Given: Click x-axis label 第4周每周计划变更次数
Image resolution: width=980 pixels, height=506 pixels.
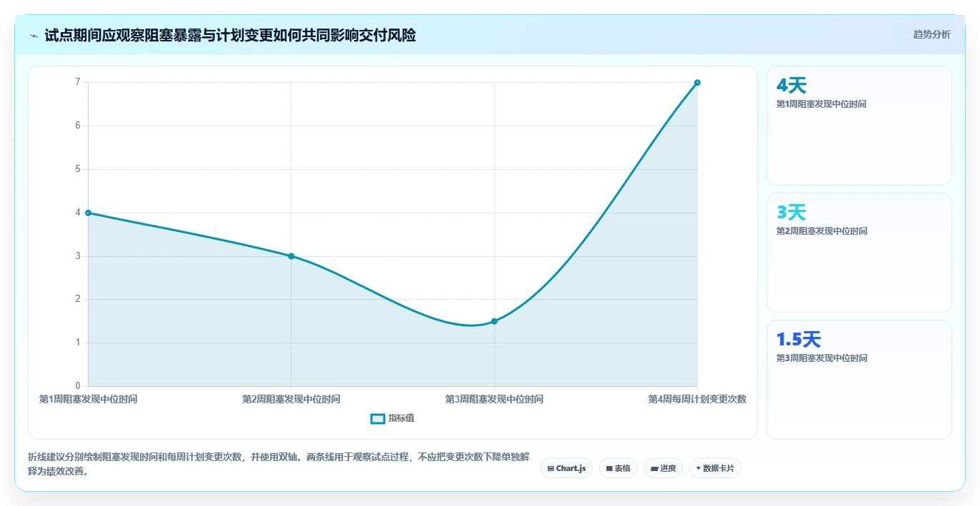Looking at the screenshot, I should click(x=697, y=400).
